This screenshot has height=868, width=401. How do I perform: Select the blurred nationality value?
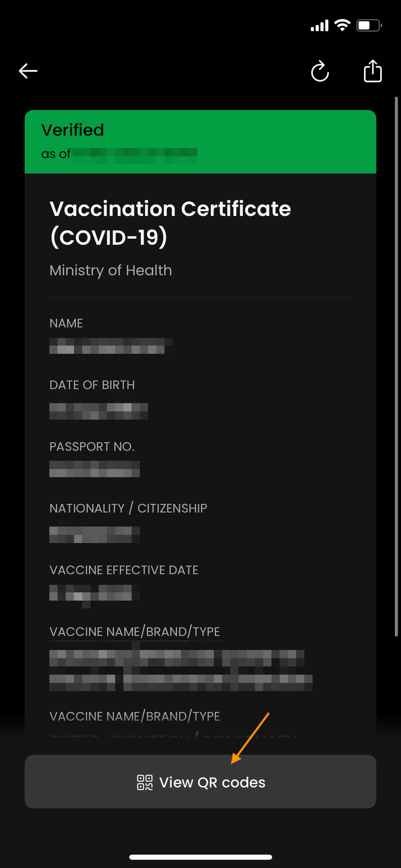(x=95, y=534)
